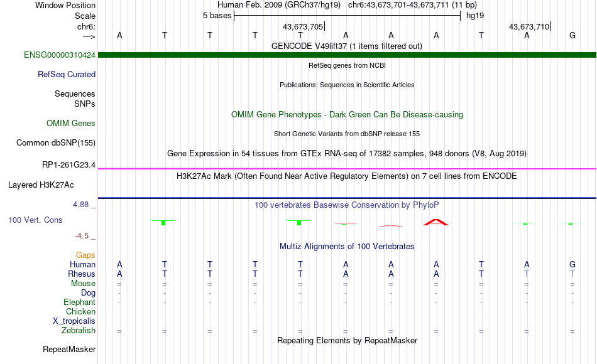Click the first green PhyloP conservation bar
This screenshot has height=364, width=597.
coord(163,223)
